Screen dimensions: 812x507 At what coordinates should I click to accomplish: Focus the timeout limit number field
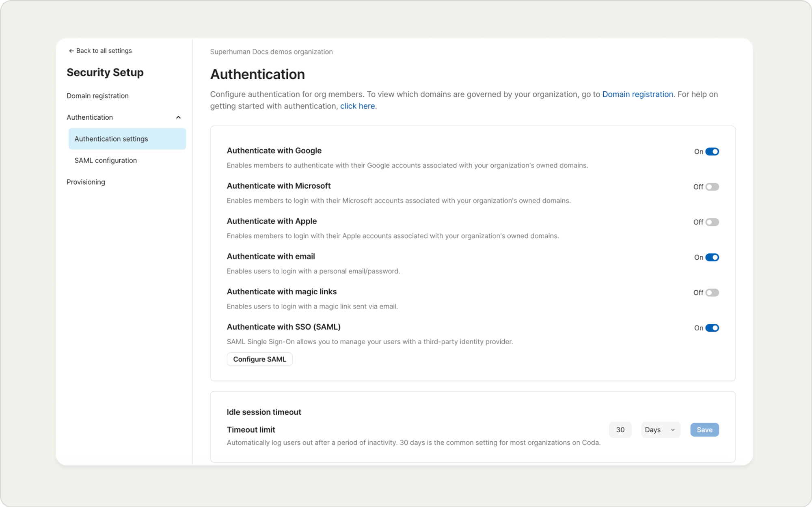coord(620,429)
